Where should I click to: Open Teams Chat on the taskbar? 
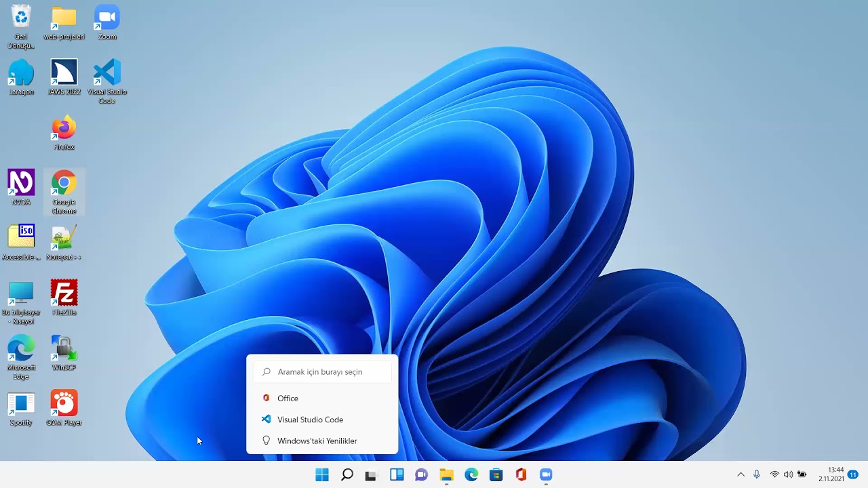421,474
